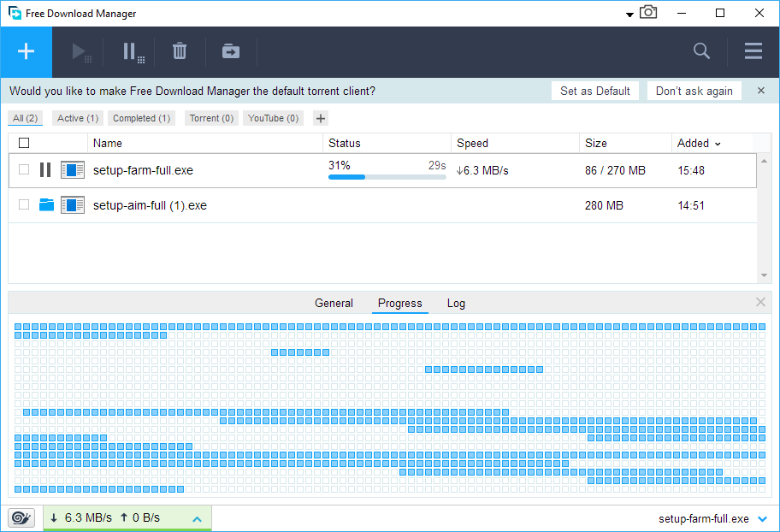Click the 29s remaining time

pos(437,165)
